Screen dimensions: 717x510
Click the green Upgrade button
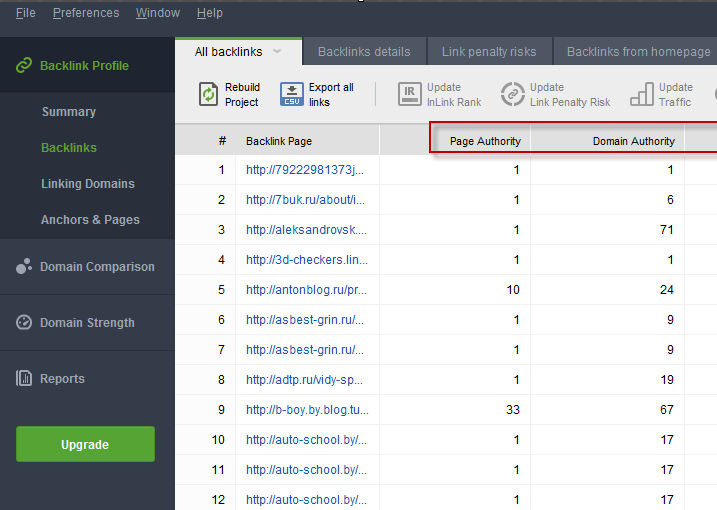click(86, 444)
